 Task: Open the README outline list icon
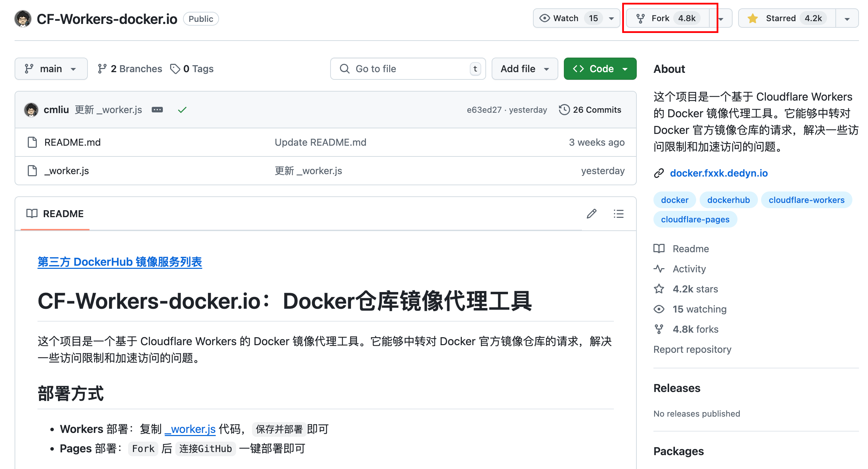click(x=618, y=214)
